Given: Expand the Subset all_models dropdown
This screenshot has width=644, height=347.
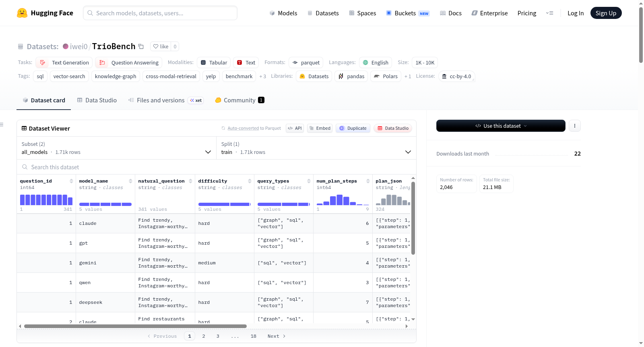Looking at the screenshot, I should 117,148.
